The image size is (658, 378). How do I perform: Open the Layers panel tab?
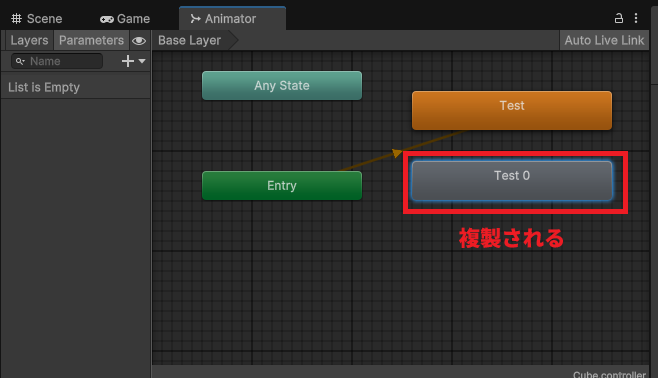(x=29, y=40)
